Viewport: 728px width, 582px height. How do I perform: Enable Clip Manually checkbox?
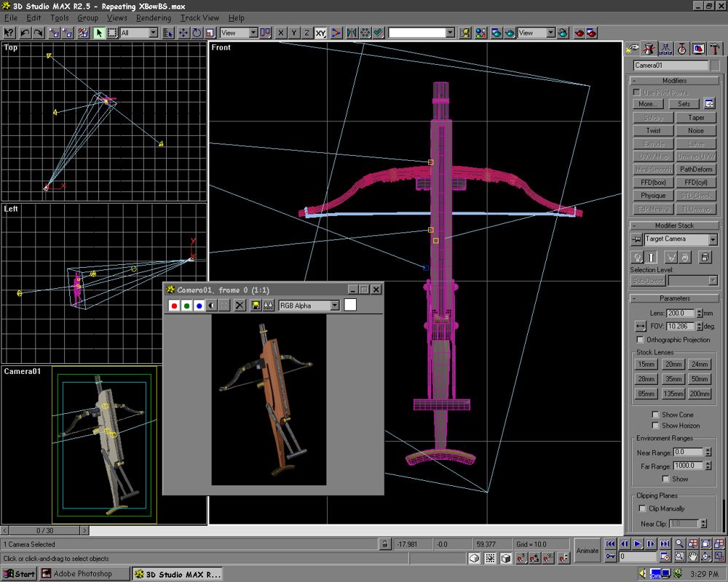642,509
